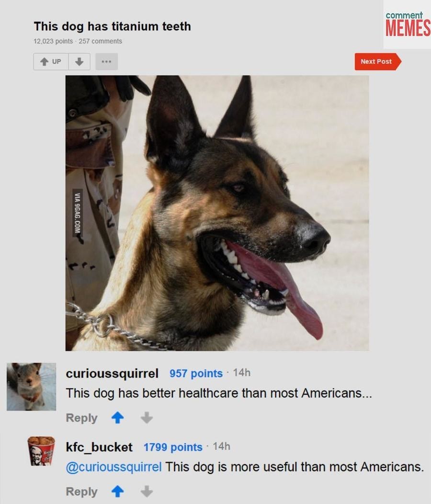The height and width of the screenshot is (504, 431).
Task: Downvote kfc_bucket's comment
Action: coord(147,491)
